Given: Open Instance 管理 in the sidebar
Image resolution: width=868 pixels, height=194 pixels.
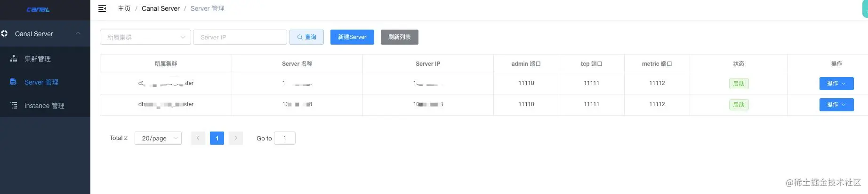Looking at the screenshot, I should pyautogui.click(x=45, y=105).
